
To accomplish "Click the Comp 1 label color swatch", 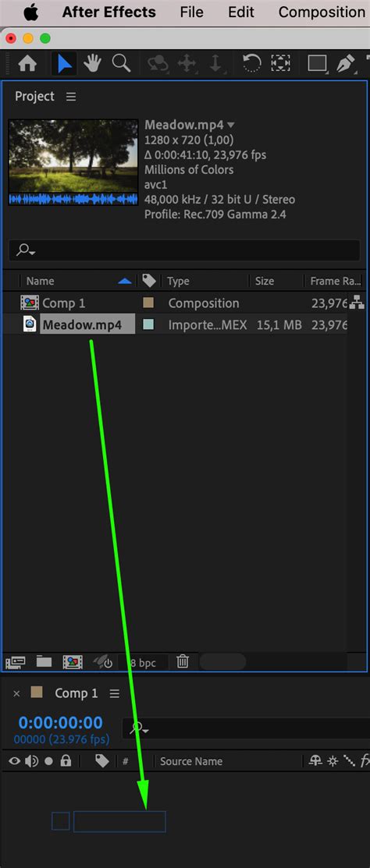I will pos(148,303).
